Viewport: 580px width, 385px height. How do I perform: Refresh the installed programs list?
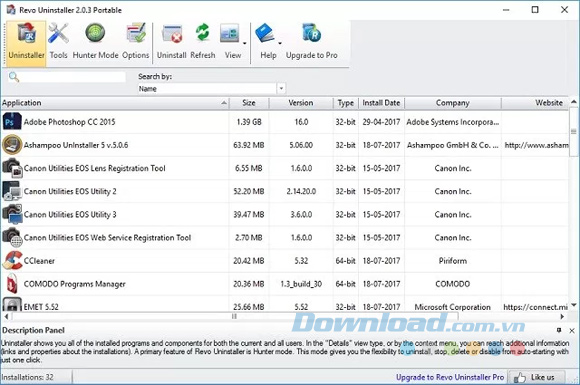[x=203, y=41]
